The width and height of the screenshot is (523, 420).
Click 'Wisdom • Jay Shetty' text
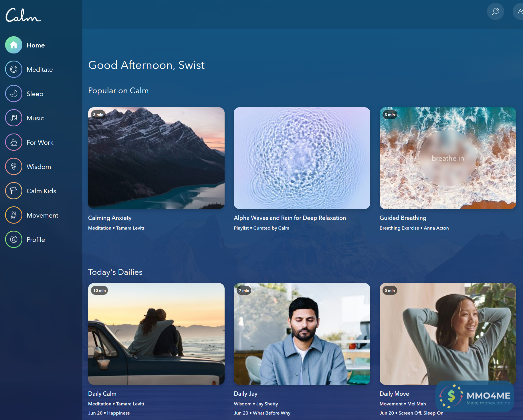256,404
